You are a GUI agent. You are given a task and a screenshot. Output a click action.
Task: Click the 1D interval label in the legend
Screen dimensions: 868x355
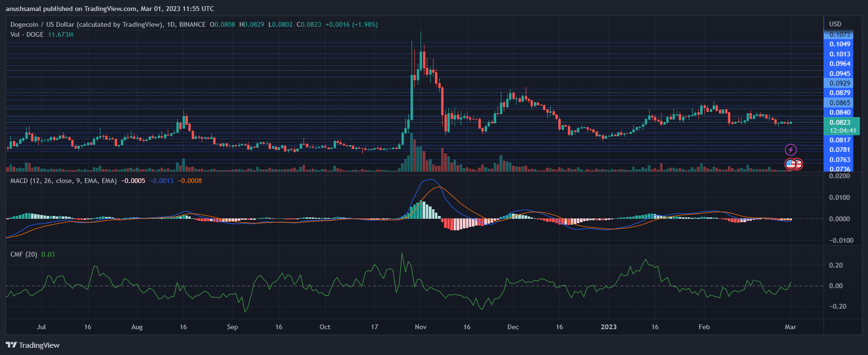click(171, 24)
